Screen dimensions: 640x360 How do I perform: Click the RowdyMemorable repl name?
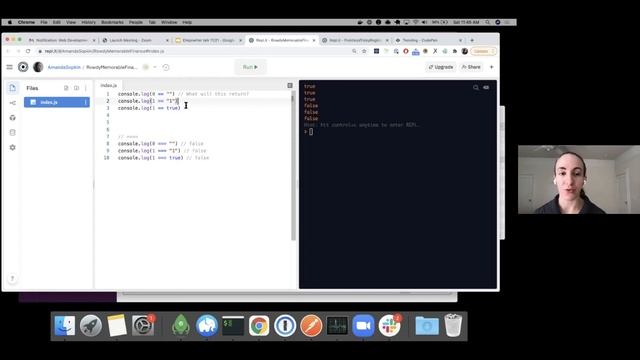pyautogui.click(x=112, y=67)
